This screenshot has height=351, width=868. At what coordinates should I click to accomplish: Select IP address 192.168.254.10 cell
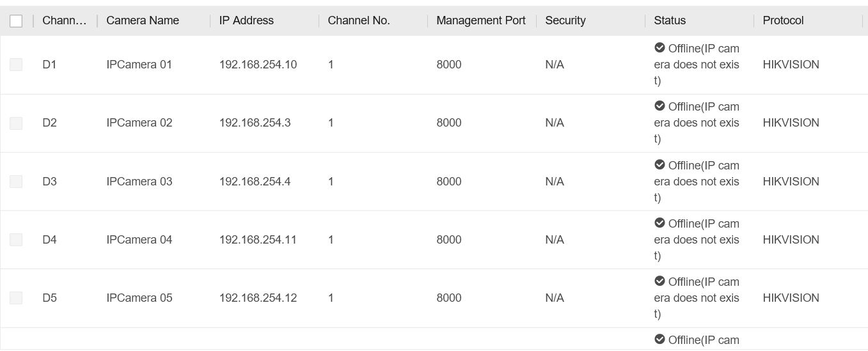point(258,65)
